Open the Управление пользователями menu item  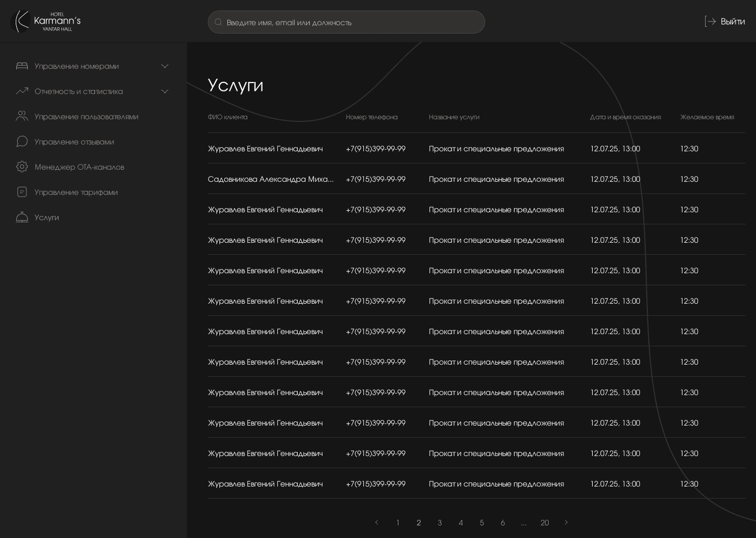coord(86,117)
